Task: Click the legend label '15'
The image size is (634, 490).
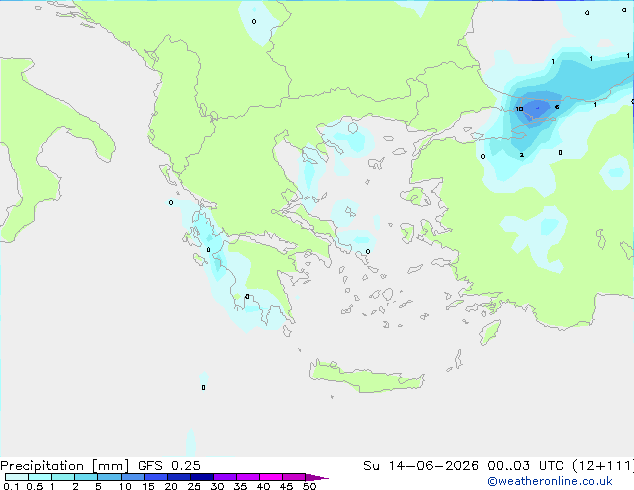Action: [x=148, y=486]
